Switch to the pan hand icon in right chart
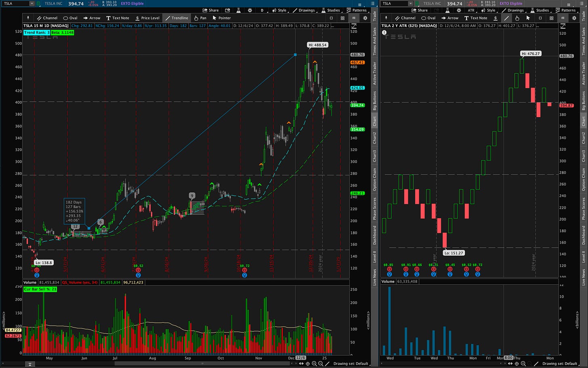The height and width of the screenshot is (368, 588). click(517, 18)
